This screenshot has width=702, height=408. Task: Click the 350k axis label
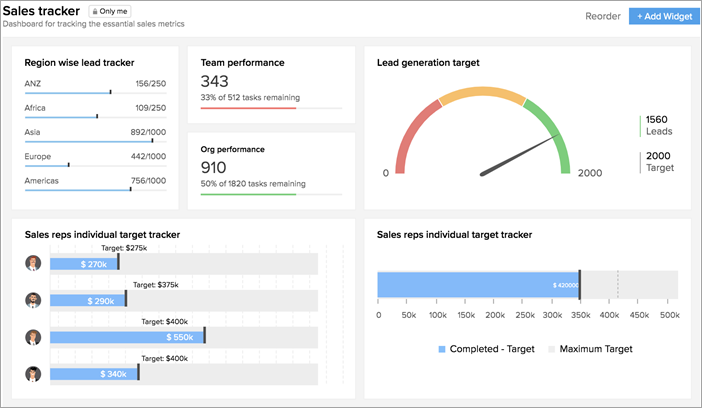(x=581, y=315)
